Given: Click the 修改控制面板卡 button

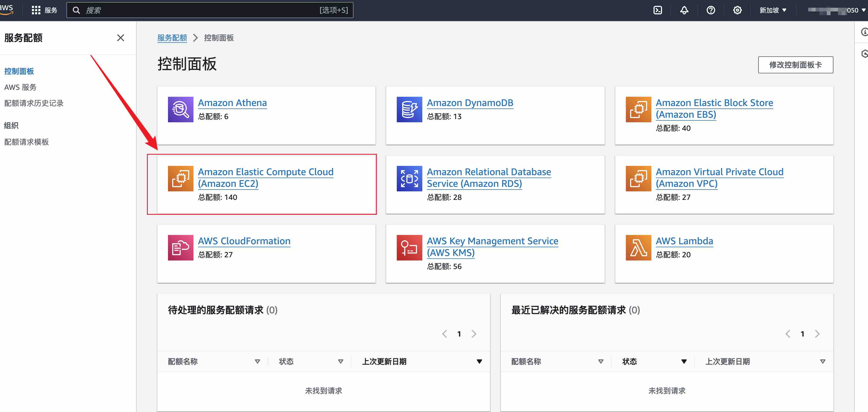Looking at the screenshot, I should [795, 65].
